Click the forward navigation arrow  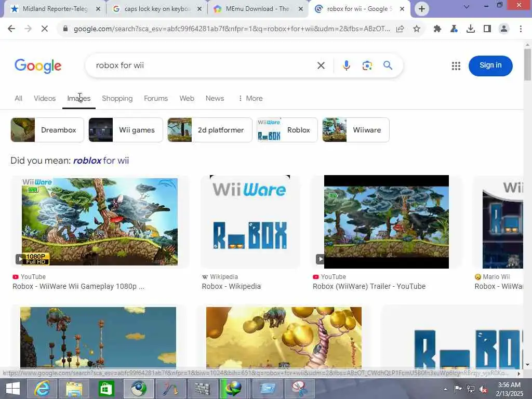pos(28,29)
